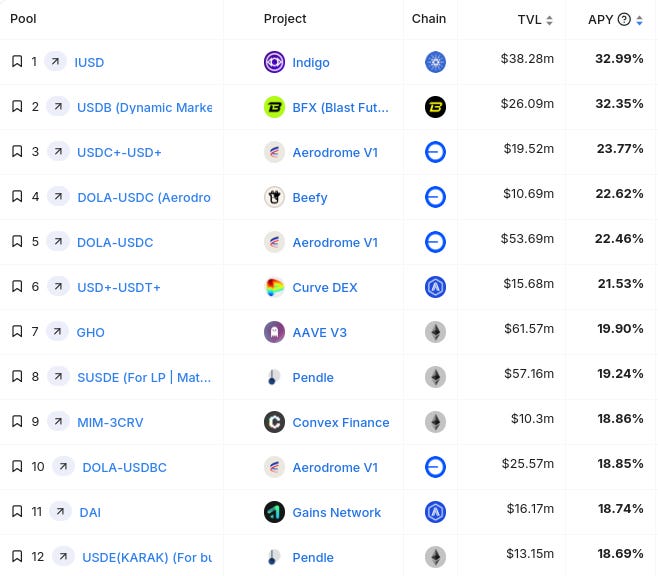
Task: Bookmark the SUSDE Pendle pool
Action: [17, 376]
